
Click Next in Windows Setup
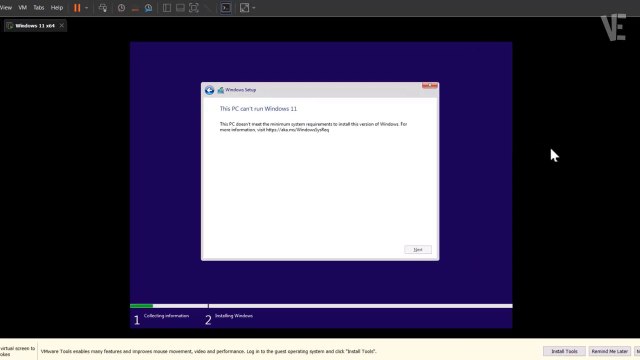[x=418, y=249]
